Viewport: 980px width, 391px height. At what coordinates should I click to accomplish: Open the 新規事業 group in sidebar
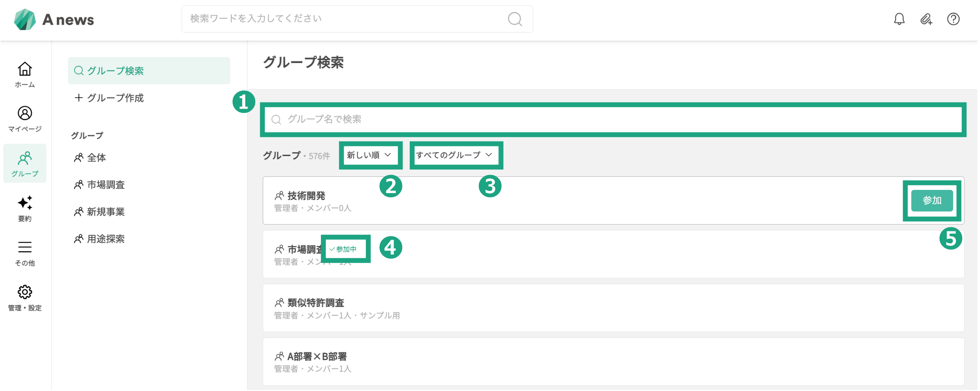[x=106, y=212]
